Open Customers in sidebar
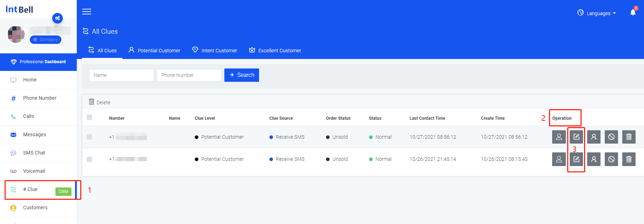644x224 pixels. [39, 208]
